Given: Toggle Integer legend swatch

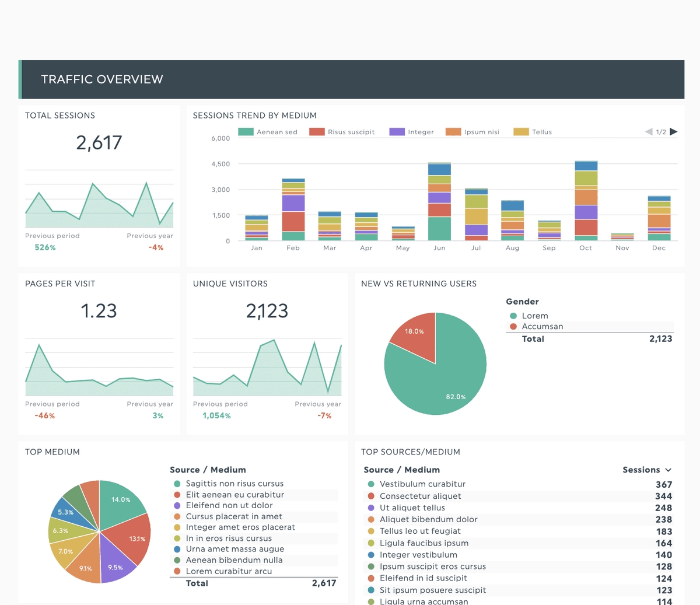Looking at the screenshot, I should pyautogui.click(x=397, y=132).
